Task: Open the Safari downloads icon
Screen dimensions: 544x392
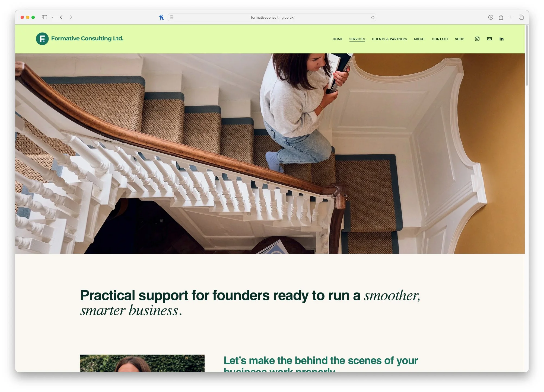Action: 491,17
